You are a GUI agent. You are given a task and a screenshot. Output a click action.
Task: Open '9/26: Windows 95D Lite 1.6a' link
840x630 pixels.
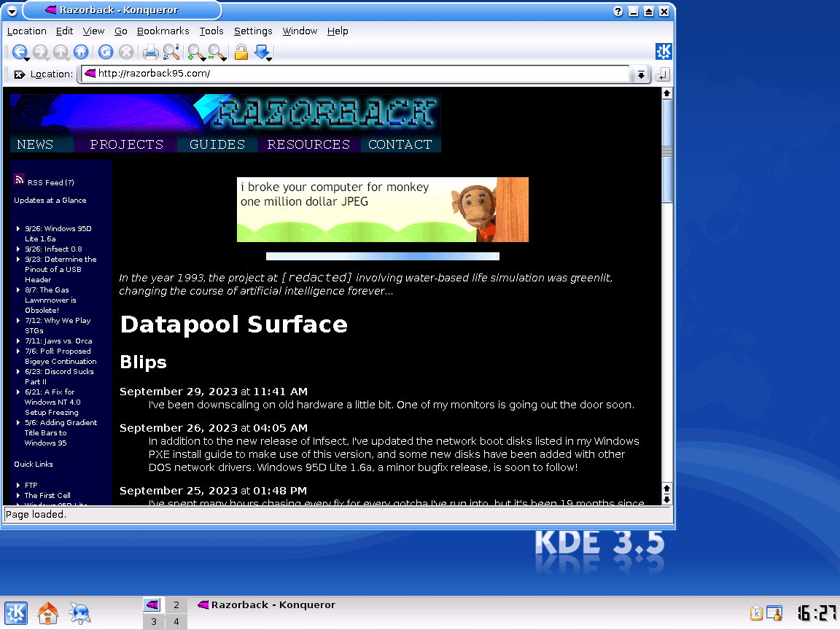pos(58,233)
